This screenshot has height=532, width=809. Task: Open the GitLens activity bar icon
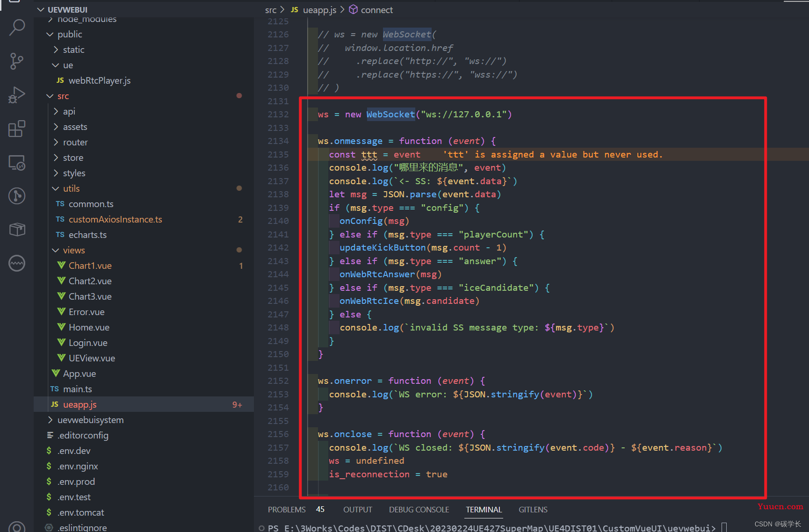pos(17,196)
